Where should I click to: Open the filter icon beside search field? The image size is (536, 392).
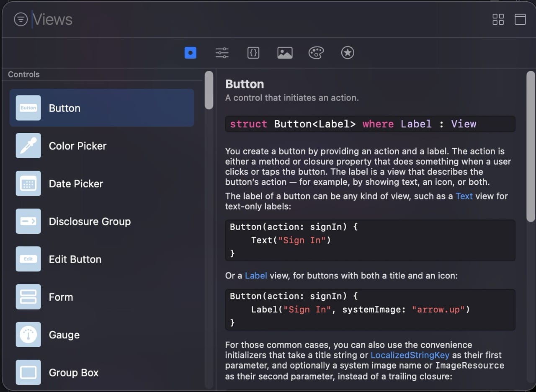tap(21, 19)
